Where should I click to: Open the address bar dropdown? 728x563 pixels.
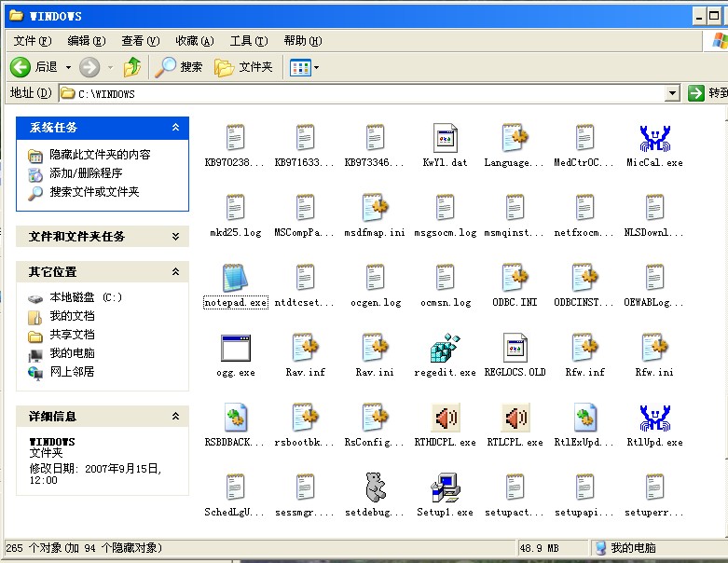tap(672, 93)
